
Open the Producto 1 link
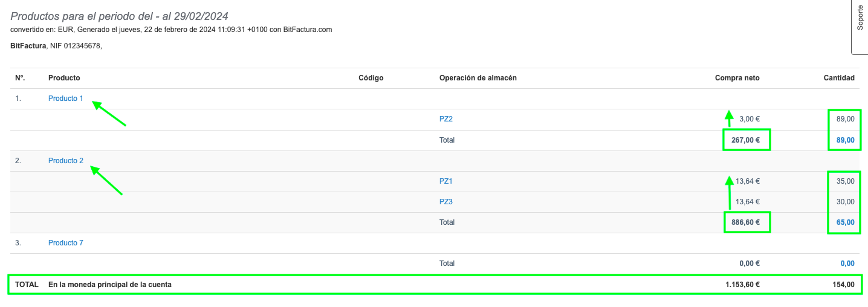click(x=65, y=99)
